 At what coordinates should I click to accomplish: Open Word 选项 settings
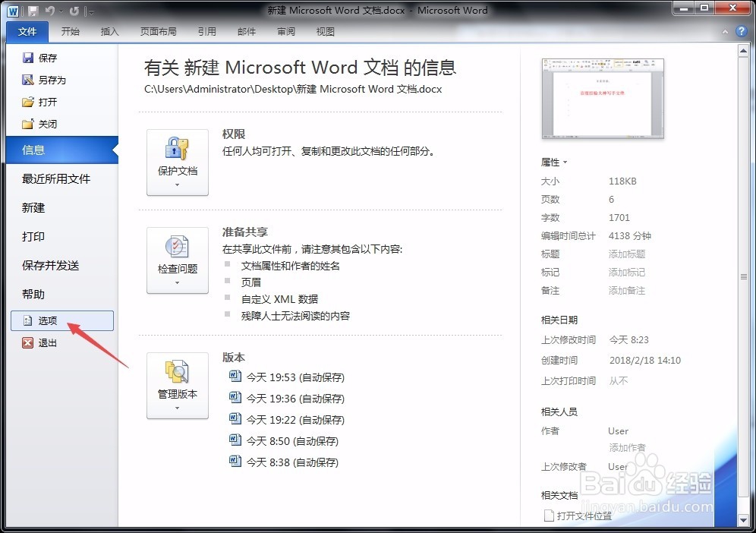pyautogui.click(x=62, y=320)
